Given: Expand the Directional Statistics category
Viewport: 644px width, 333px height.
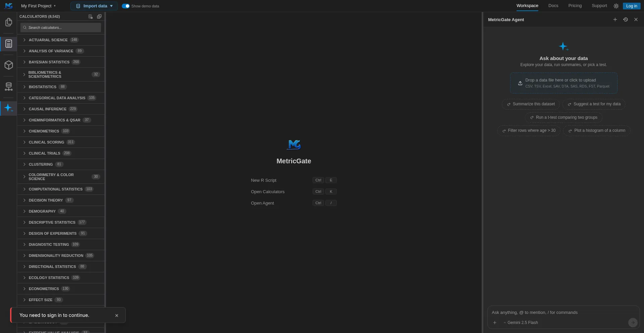Looking at the screenshot, I should [x=61, y=267].
